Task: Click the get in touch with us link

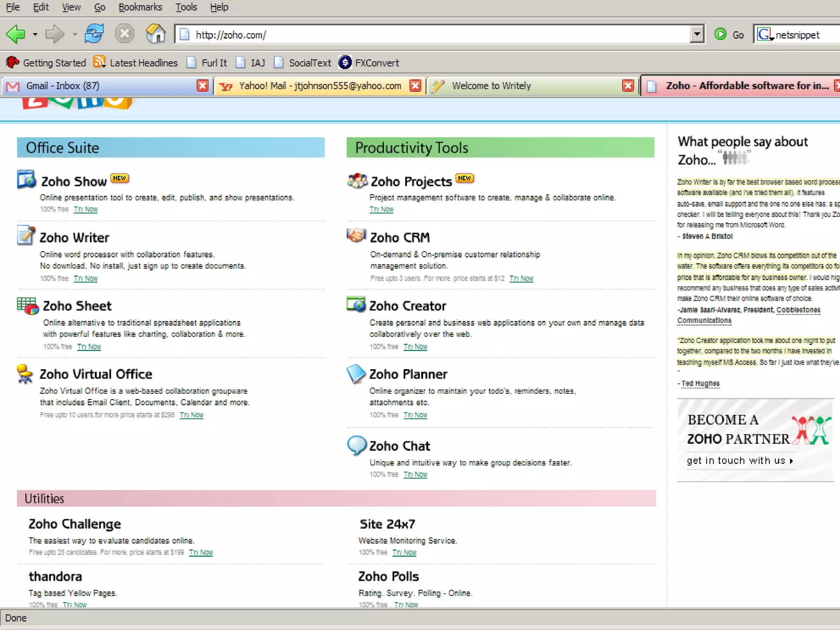Action: pos(740,461)
